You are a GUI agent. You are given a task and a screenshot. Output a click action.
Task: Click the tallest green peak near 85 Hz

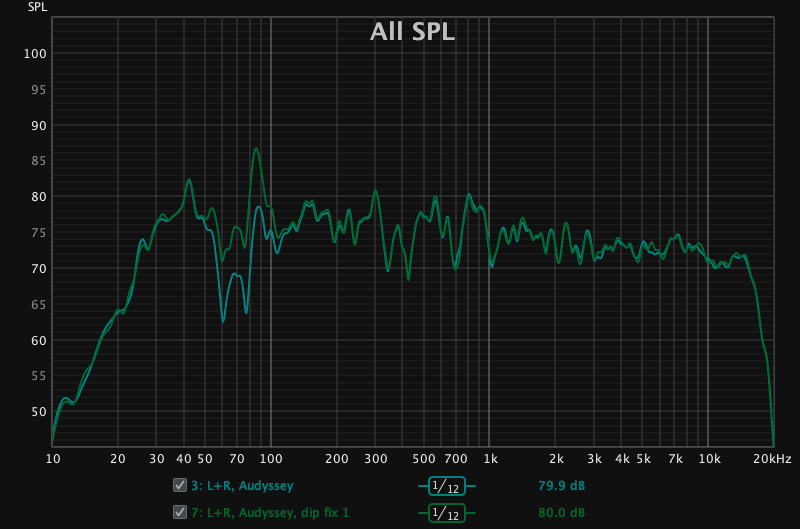point(256,149)
